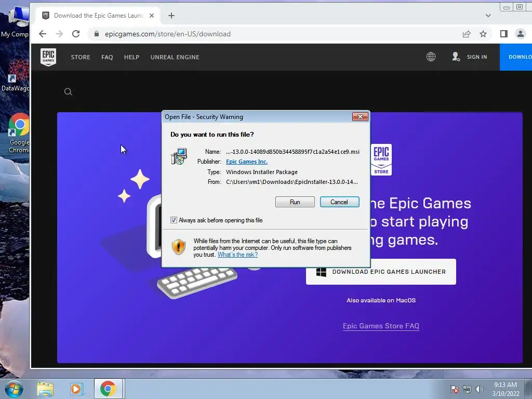The image size is (532, 399).
Task: Reload the Epic Games page
Action: coord(76,34)
